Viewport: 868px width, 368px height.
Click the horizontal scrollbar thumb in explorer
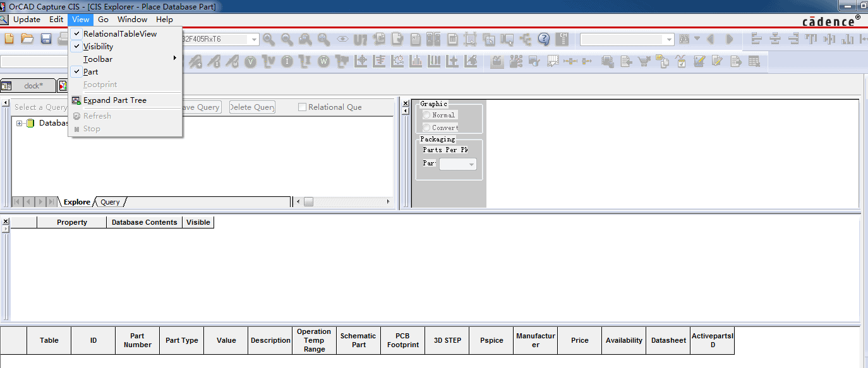click(x=309, y=202)
